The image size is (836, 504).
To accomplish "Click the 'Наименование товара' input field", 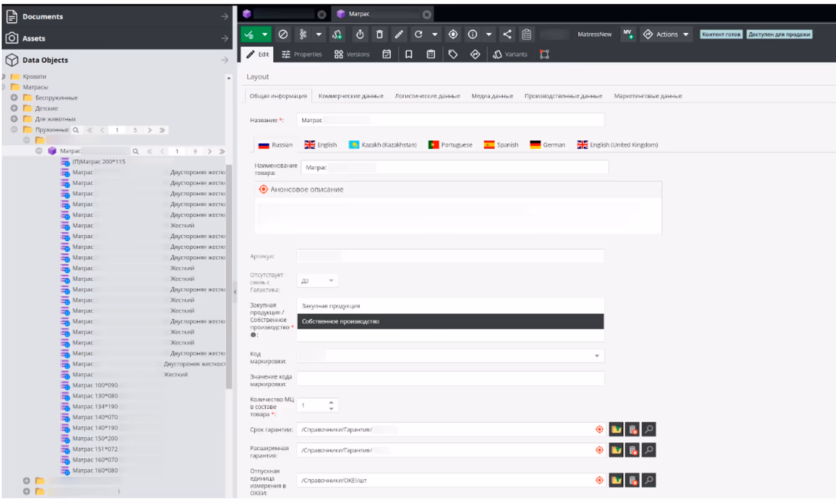I will coord(454,167).
